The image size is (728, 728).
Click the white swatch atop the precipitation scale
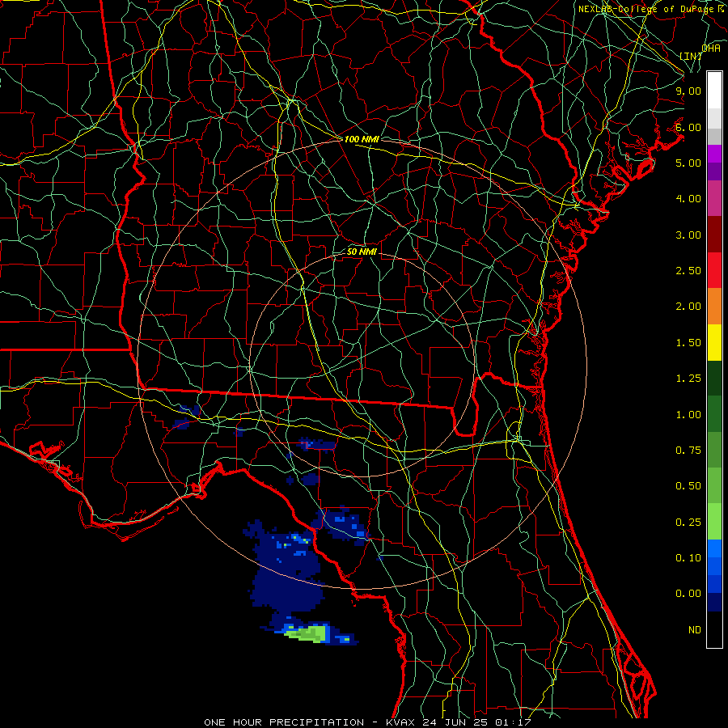pyautogui.click(x=714, y=90)
